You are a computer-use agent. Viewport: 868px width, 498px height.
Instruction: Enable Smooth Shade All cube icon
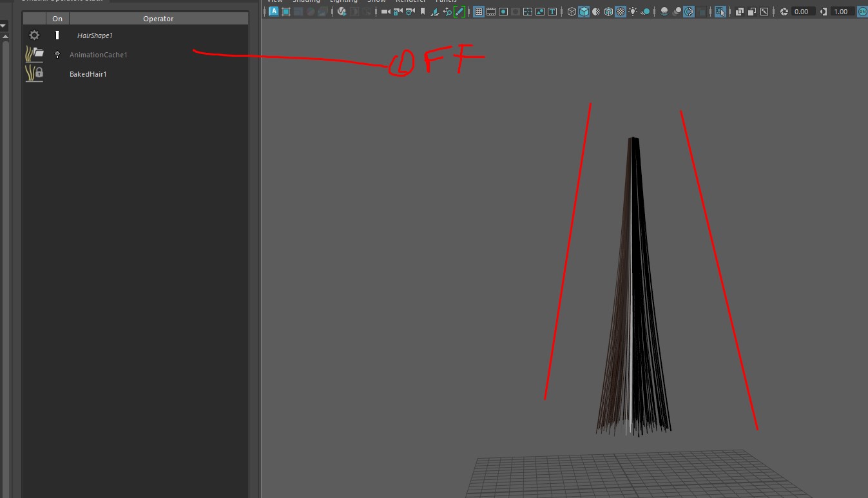tap(584, 12)
